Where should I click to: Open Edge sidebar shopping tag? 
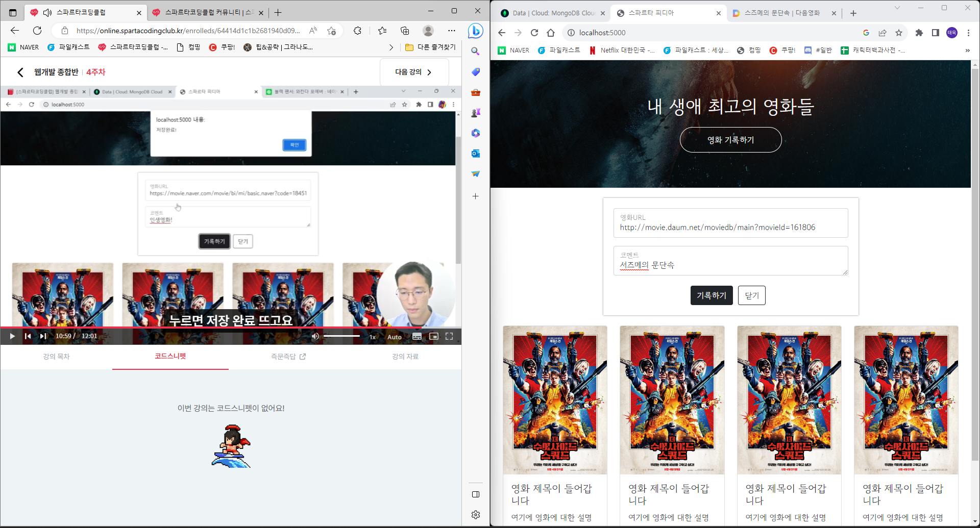coord(475,72)
